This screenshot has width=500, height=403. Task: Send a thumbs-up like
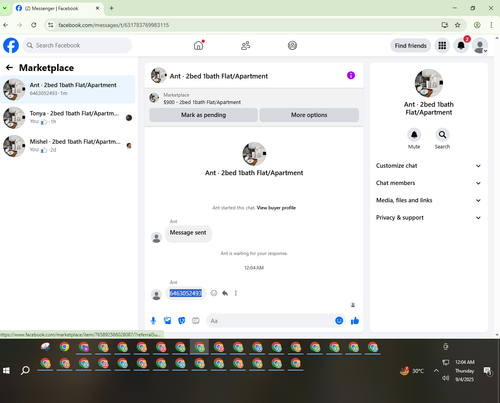[355, 321]
